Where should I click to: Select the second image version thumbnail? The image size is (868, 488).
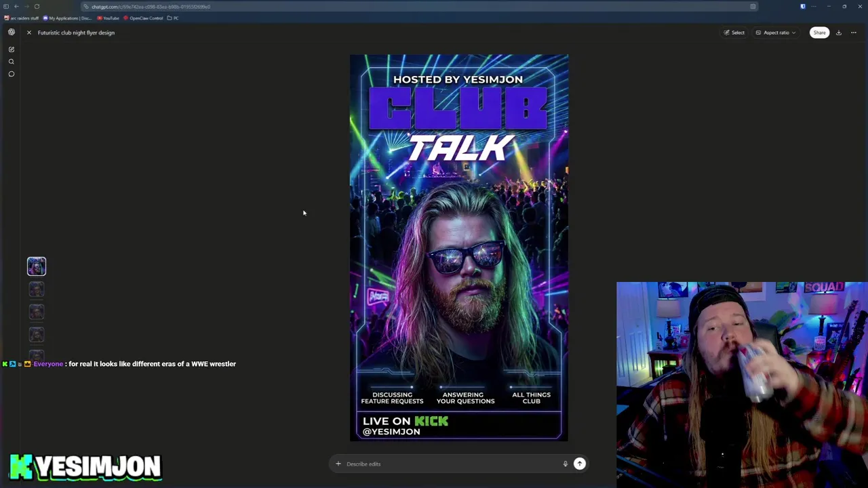(x=37, y=290)
